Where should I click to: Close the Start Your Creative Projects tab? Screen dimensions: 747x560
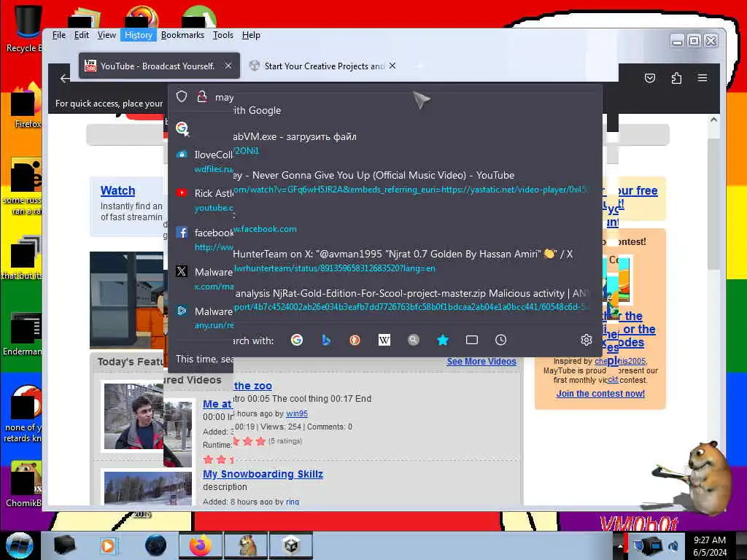click(392, 66)
